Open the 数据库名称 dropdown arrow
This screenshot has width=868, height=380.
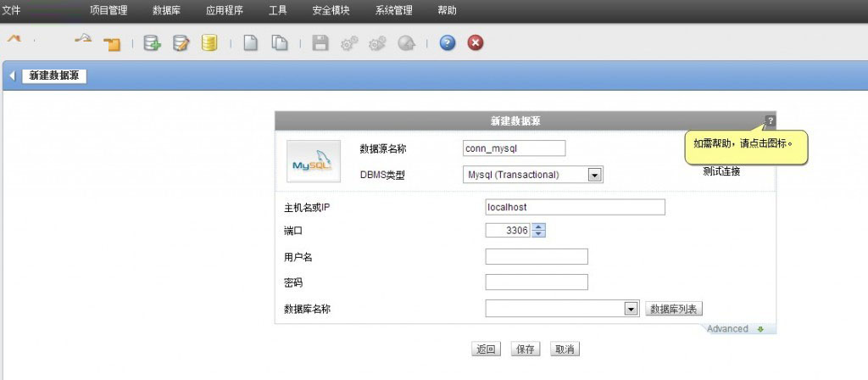pos(631,309)
